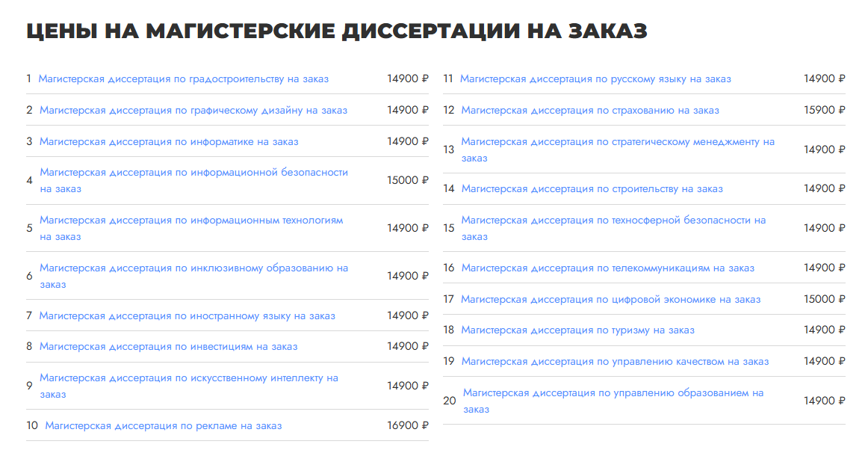This screenshot has width=868, height=456.
Task: Click the 14900 ₽ price for управлению образованием
Action: click(824, 401)
